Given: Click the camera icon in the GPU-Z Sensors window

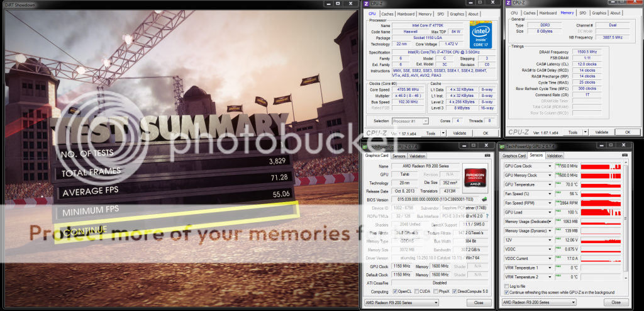Looking at the screenshot, I should point(623,155).
